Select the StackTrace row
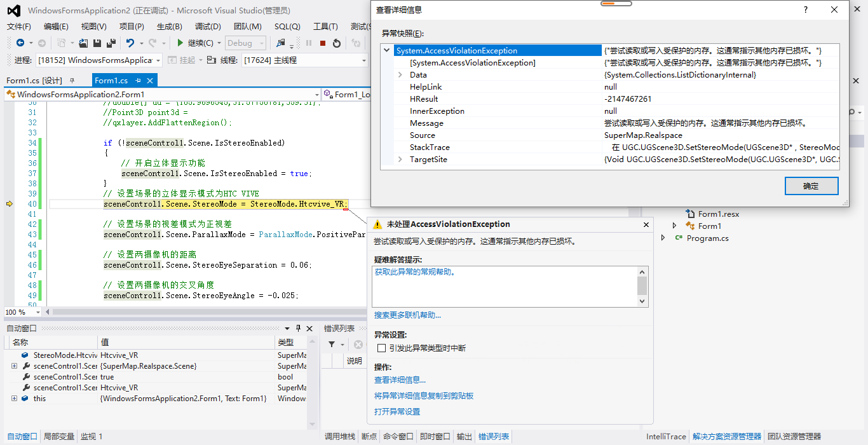Screen dimensions: 868x445 pyautogui.click(x=610, y=147)
